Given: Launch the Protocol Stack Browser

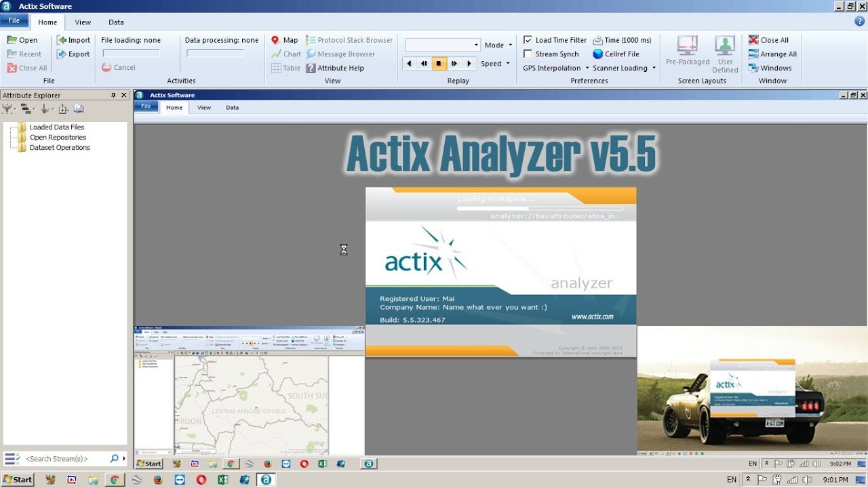Looking at the screenshot, I should (x=349, y=40).
